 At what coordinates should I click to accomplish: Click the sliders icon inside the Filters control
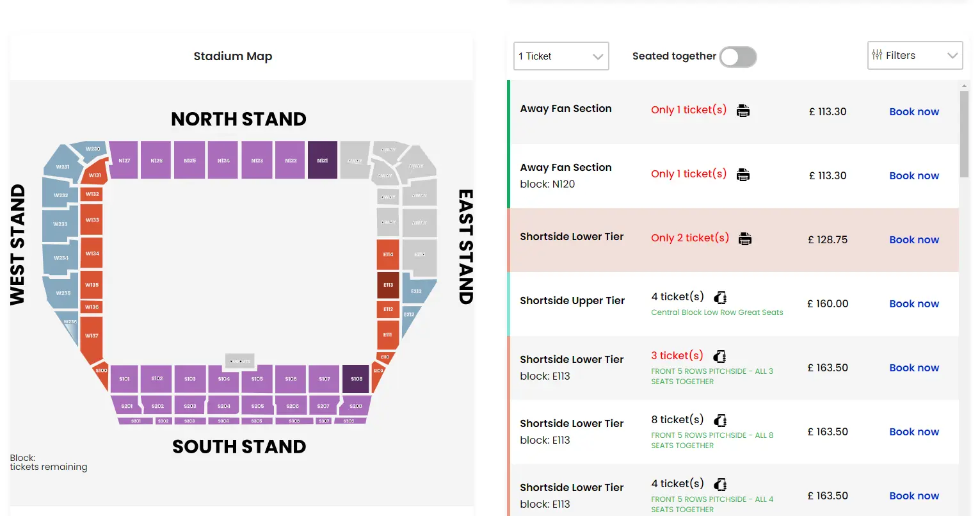pyautogui.click(x=877, y=55)
